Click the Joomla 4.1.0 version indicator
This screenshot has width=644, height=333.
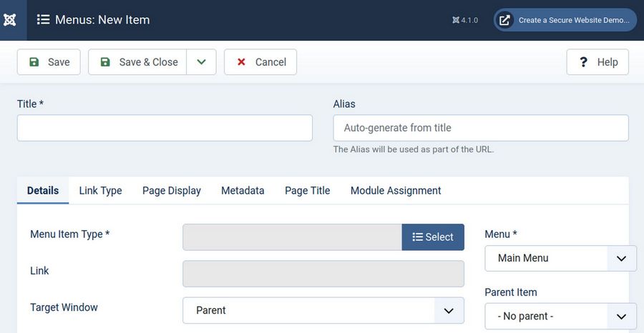tap(465, 20)
